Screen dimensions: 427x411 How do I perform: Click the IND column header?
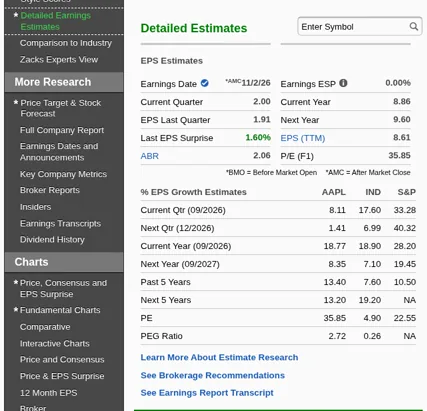click(373, 192)
